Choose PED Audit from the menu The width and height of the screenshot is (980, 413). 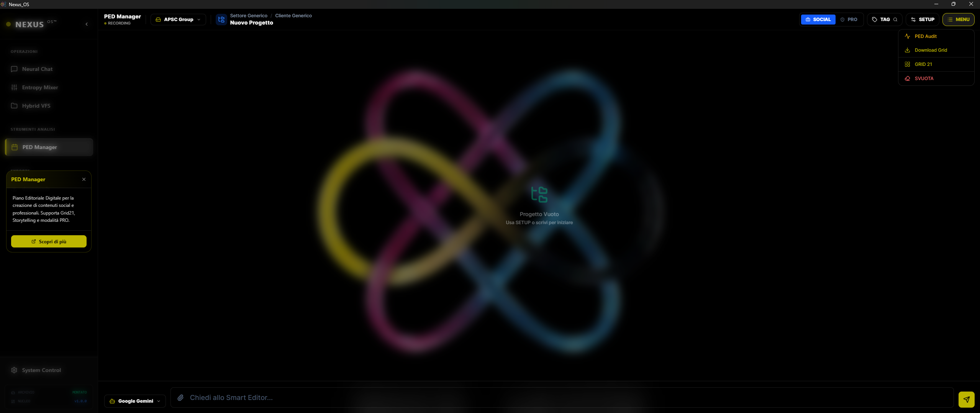coord(936,36)
